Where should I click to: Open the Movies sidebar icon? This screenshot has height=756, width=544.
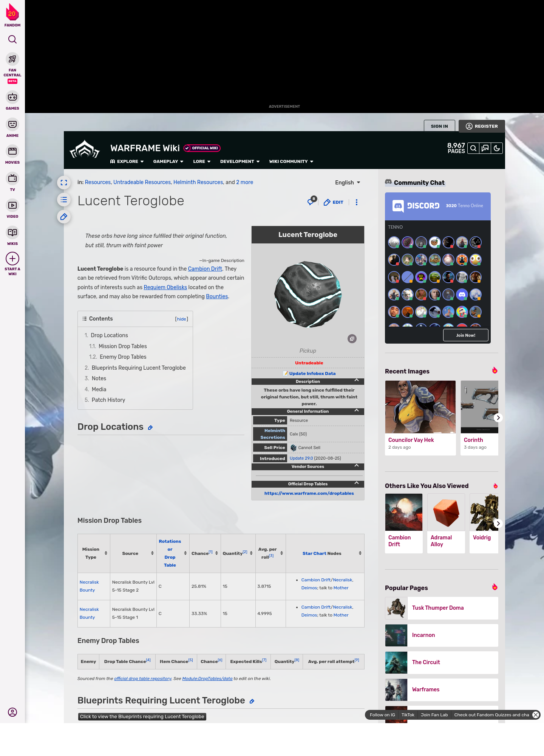12,151
